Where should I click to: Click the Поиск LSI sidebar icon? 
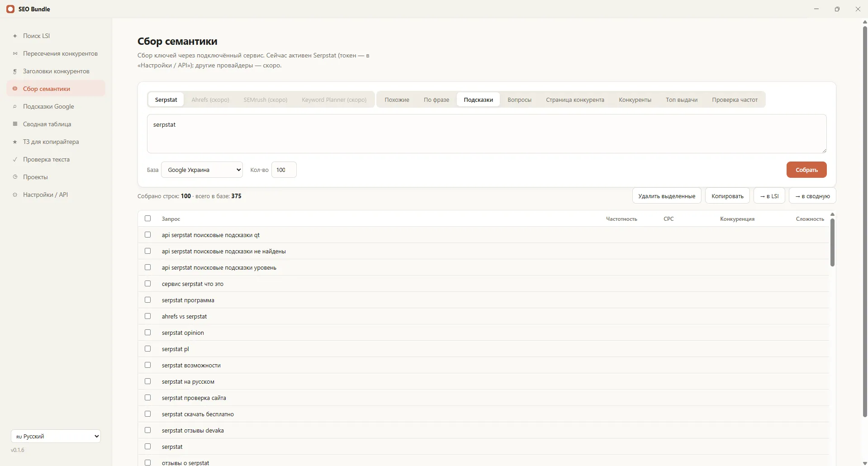(x=15, y=36)
